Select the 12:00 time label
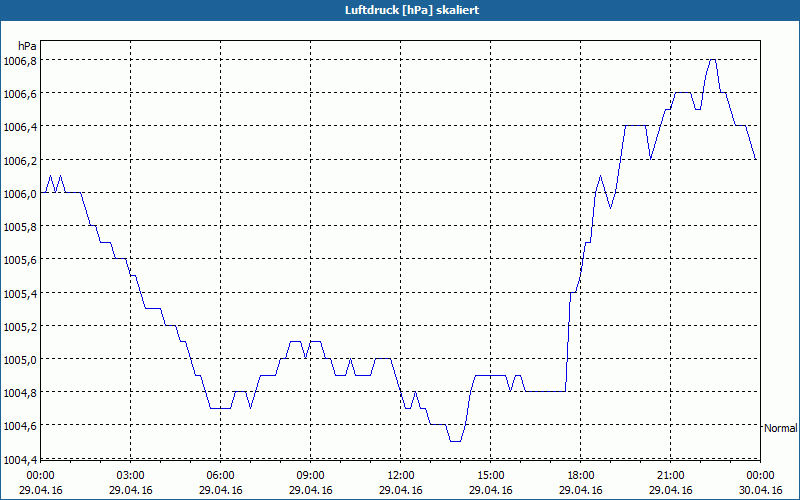Screen dimensions: 800x500 click(x=401, y=476)
